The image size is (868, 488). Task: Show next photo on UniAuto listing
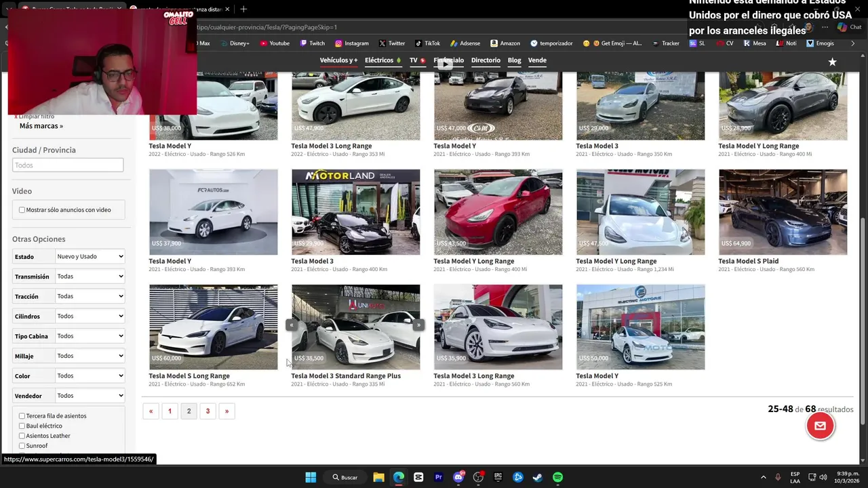418,325
